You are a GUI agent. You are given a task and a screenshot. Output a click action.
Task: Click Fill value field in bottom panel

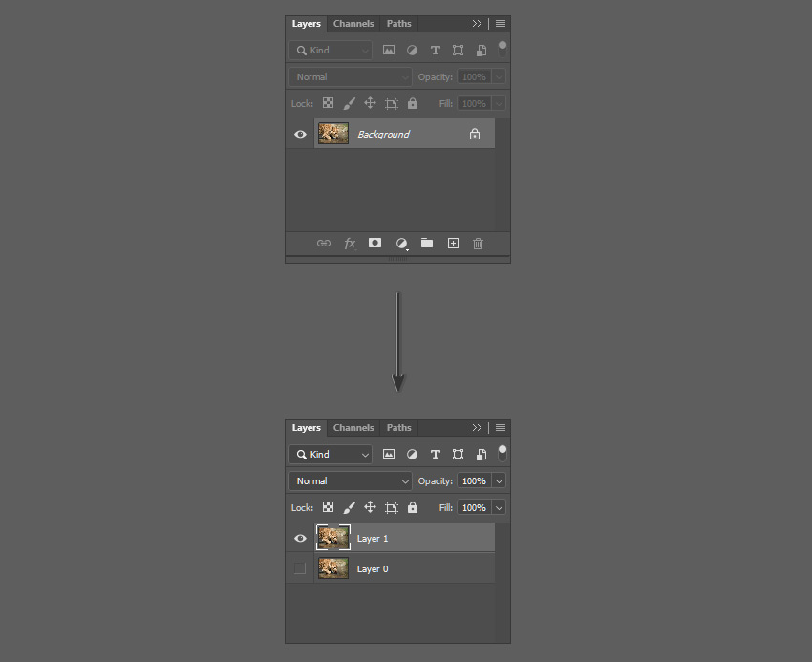474,507
